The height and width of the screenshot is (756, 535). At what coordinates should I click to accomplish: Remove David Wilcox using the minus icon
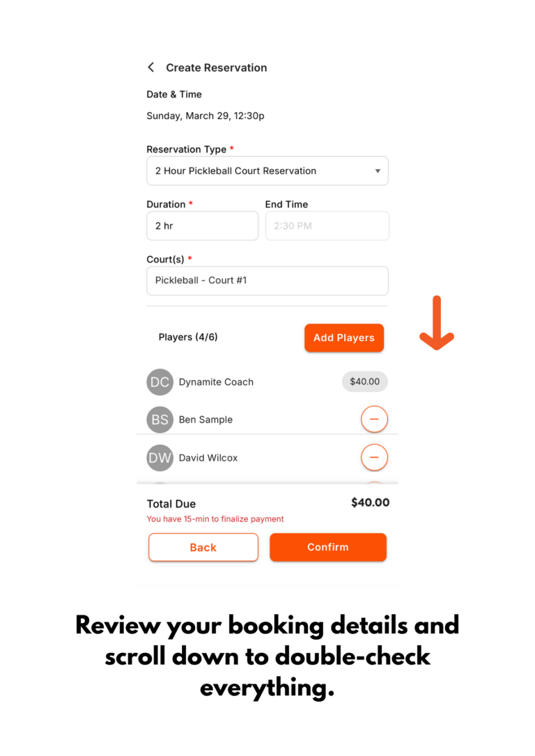[374, 457]
